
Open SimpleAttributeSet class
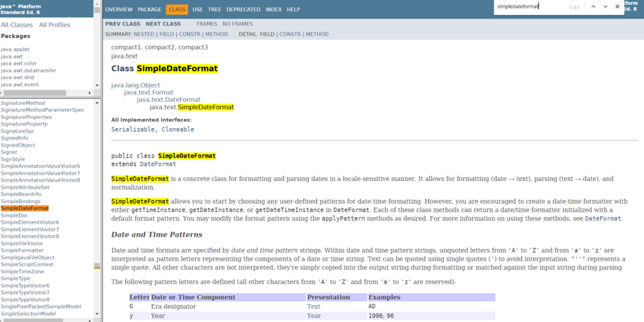click(25, 187)
